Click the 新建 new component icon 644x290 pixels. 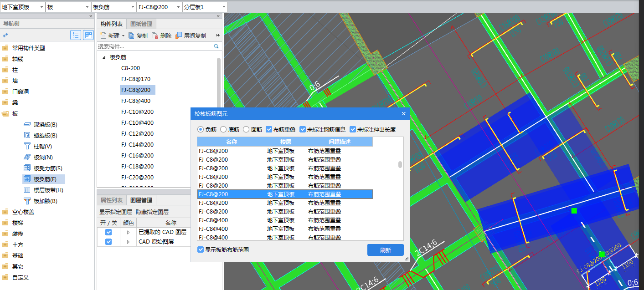[x=103, y=36]
